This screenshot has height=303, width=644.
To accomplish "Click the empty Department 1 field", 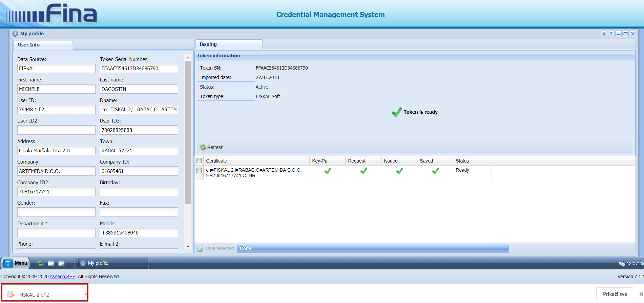I will (x=56, y=233).
